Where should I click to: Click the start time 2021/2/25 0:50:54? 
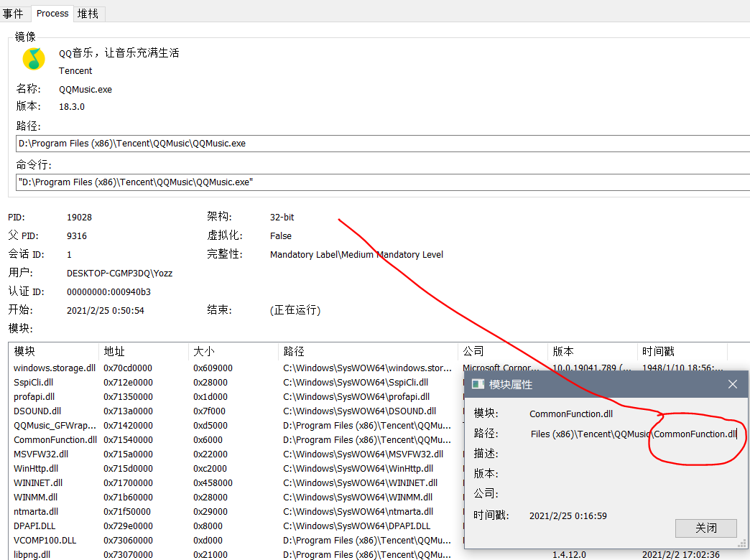[105, 310]
